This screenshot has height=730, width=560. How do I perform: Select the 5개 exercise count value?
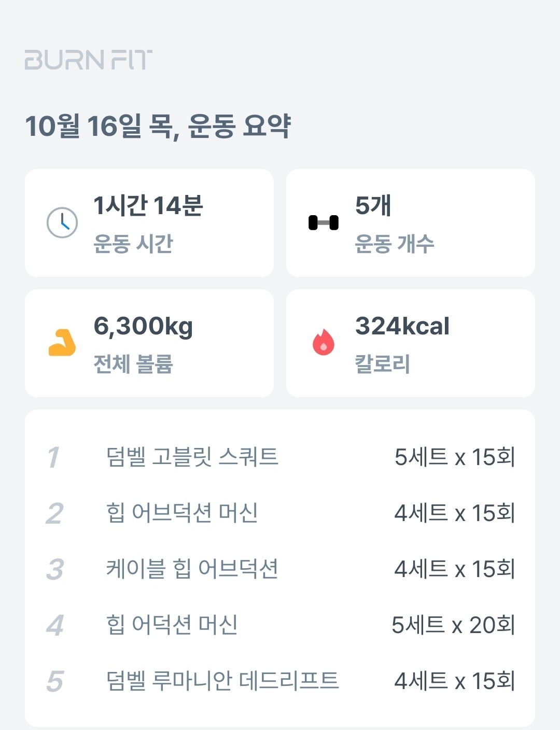pos(373,206)
